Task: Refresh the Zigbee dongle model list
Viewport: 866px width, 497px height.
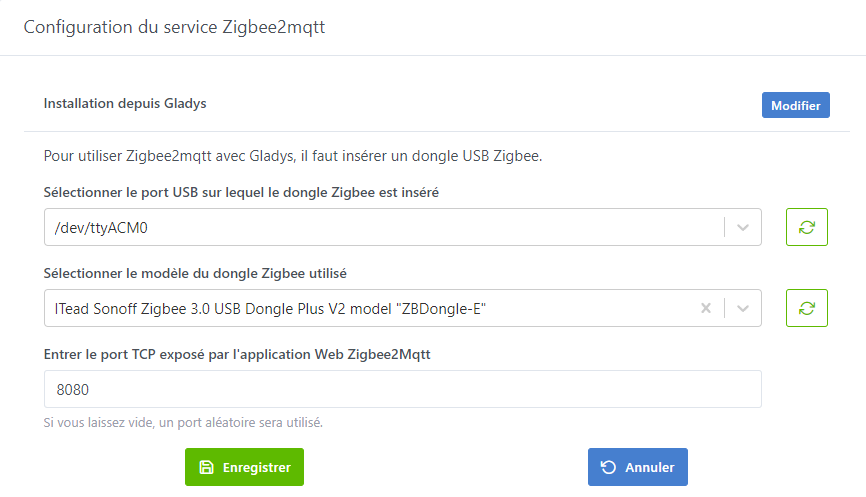Action: tap(807, 308)
